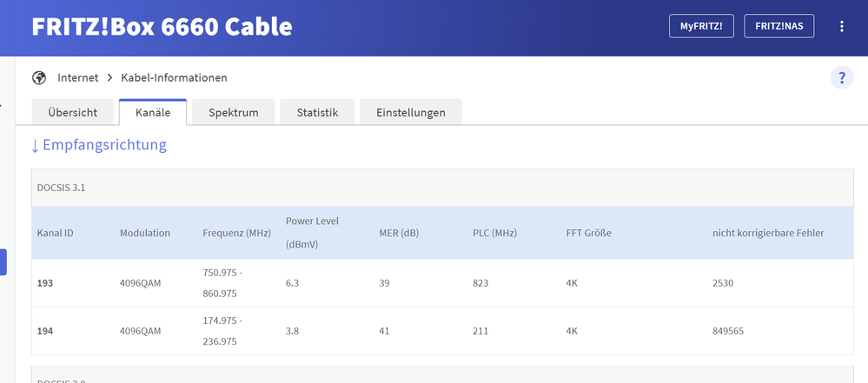This screenshot has width=868, height=383.
Task: Click the globe icon beside Internet
Action: coord(39,78)
